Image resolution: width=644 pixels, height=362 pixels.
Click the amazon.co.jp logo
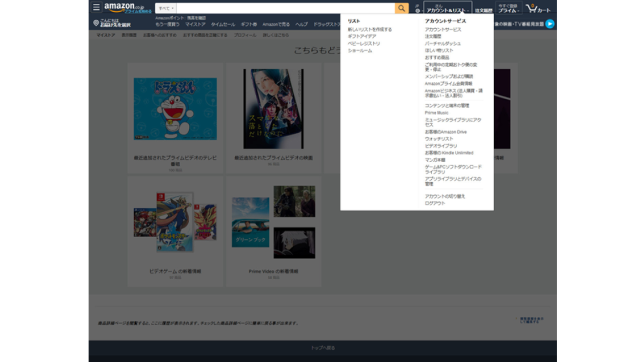tap(124, 7)
